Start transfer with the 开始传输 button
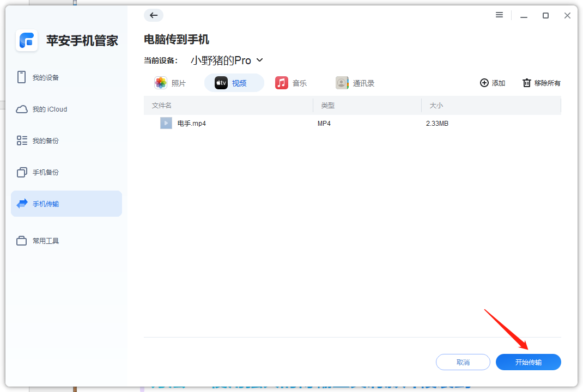Screen dimensions: 583x392 [527, 362]
